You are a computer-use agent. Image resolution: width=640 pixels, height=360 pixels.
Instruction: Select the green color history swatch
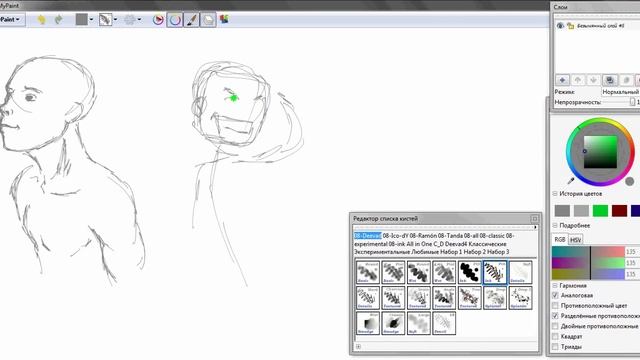[x=600, y=211]
